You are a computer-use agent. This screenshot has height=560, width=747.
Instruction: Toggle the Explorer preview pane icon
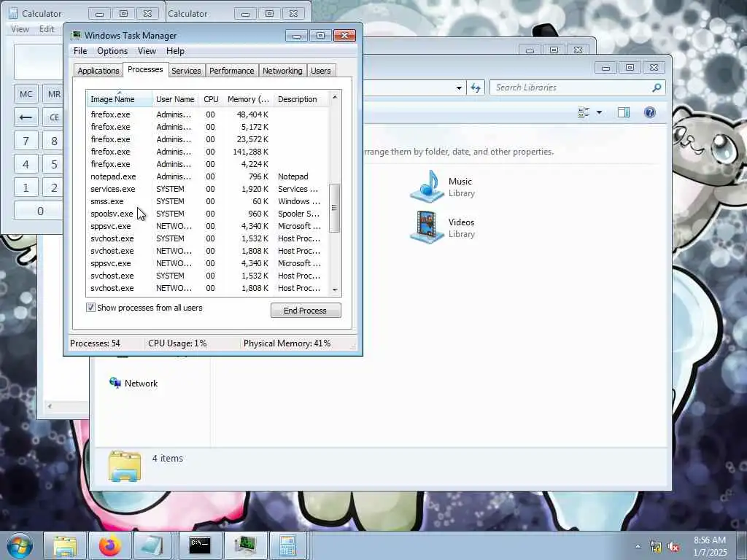(624, 112)
